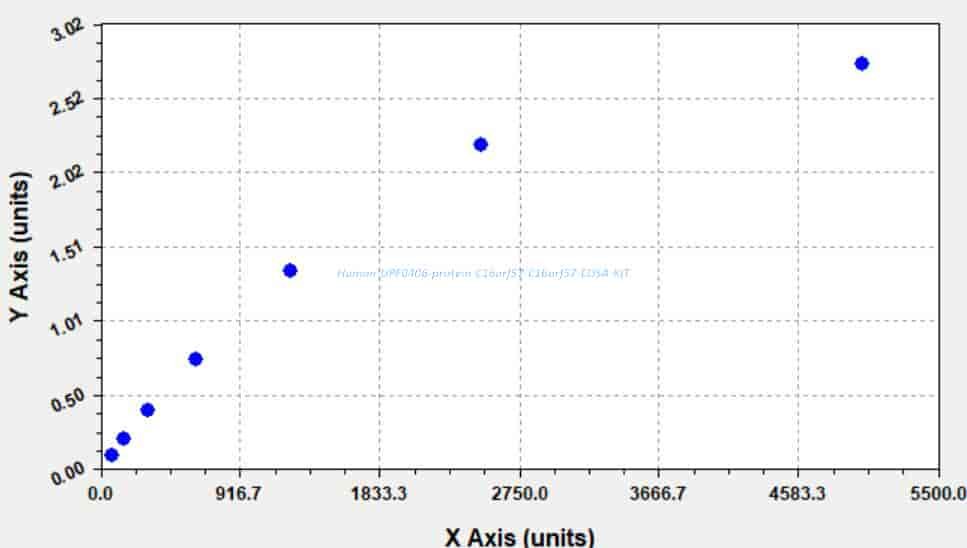Click the Y tick label "1.01"
The width and height of the screenshot is (967, 548).
67,325
